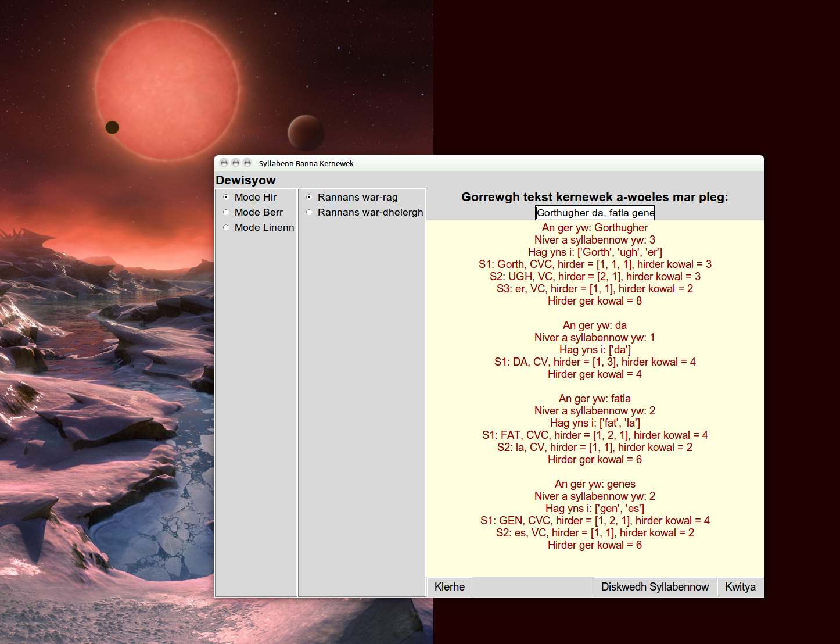Screen dimensions: 840x644
Task: Click the line starting 'S3: er, VC'
Action: click(x=595, y=289)
